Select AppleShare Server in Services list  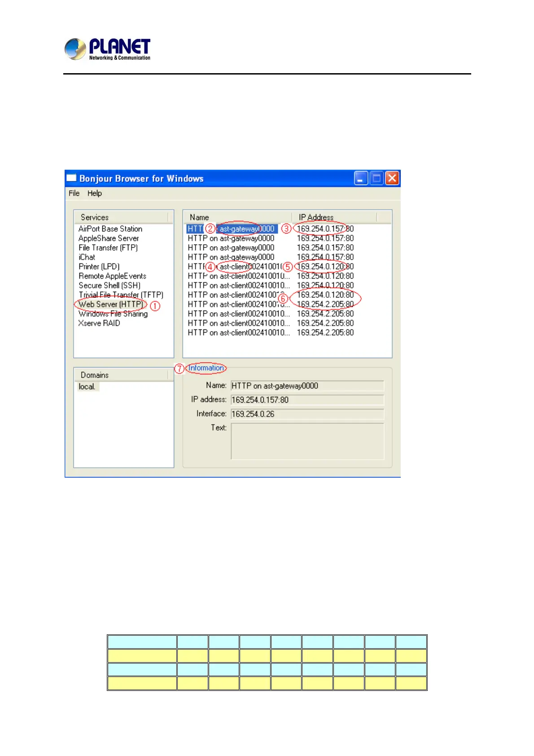109,238
